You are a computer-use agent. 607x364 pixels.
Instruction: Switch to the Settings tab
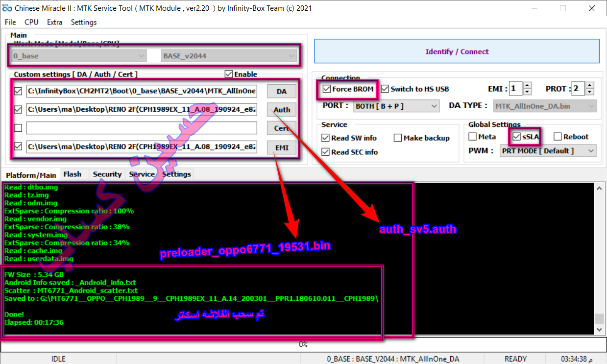(176, 174)
